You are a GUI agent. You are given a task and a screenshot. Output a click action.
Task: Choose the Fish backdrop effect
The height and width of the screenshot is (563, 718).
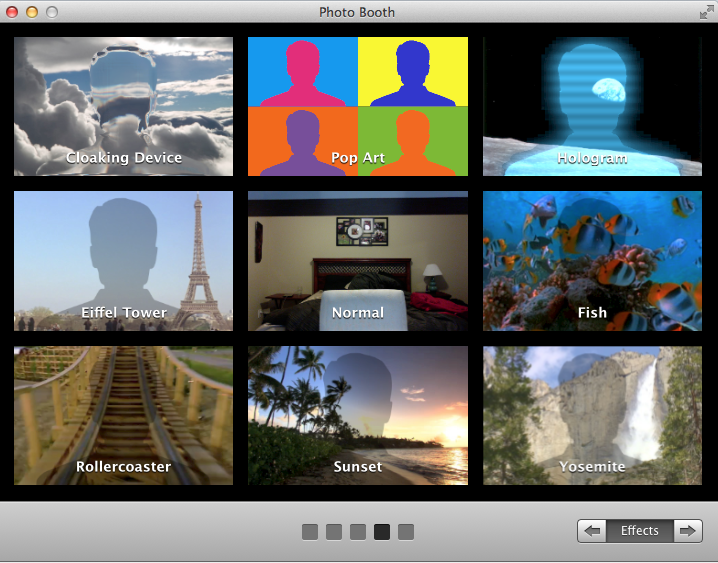pos(592,261)
